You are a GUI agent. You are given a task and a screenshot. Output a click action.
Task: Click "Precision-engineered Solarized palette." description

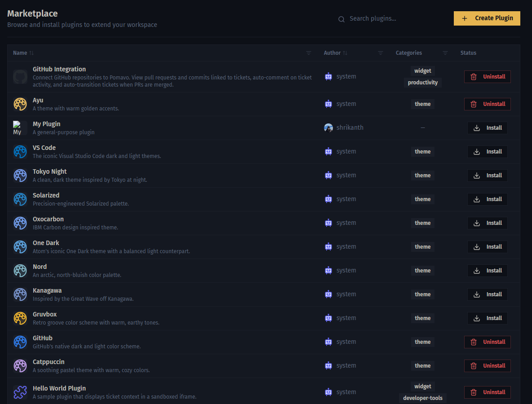81,204
